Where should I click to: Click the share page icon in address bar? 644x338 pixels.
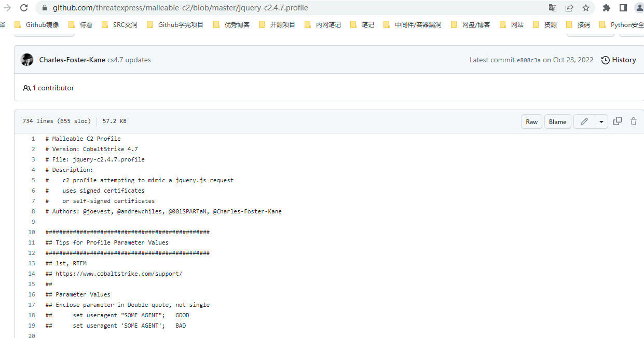(569, 8)
